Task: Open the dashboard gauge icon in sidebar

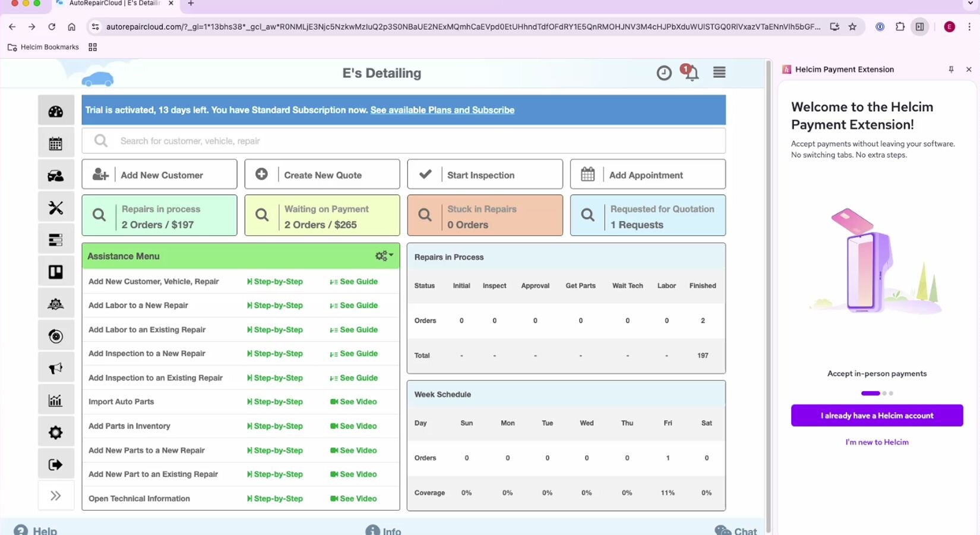Action: point(56,111)
